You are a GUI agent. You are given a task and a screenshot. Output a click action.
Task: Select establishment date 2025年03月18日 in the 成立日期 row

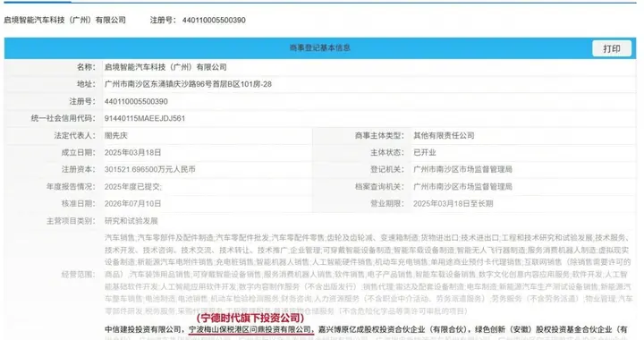(132, 152)
